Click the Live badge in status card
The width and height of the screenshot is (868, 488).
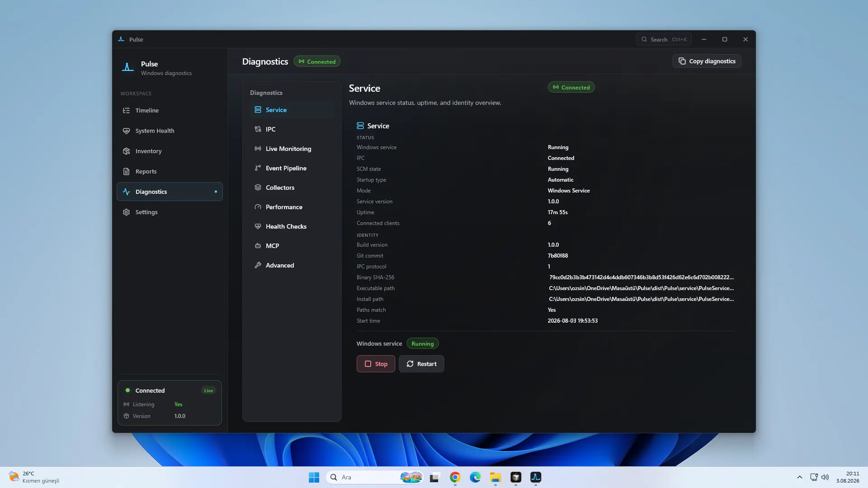click(208, 390)
